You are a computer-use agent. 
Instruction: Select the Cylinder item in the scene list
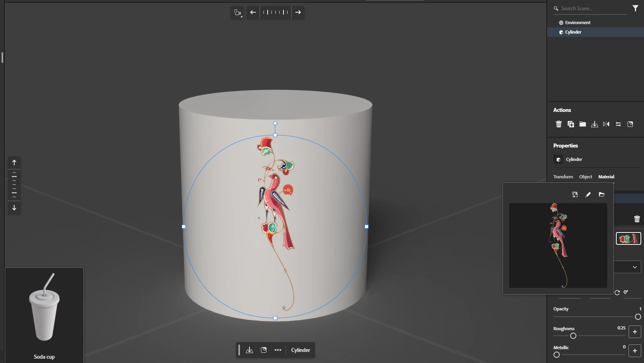pos(595,32)
